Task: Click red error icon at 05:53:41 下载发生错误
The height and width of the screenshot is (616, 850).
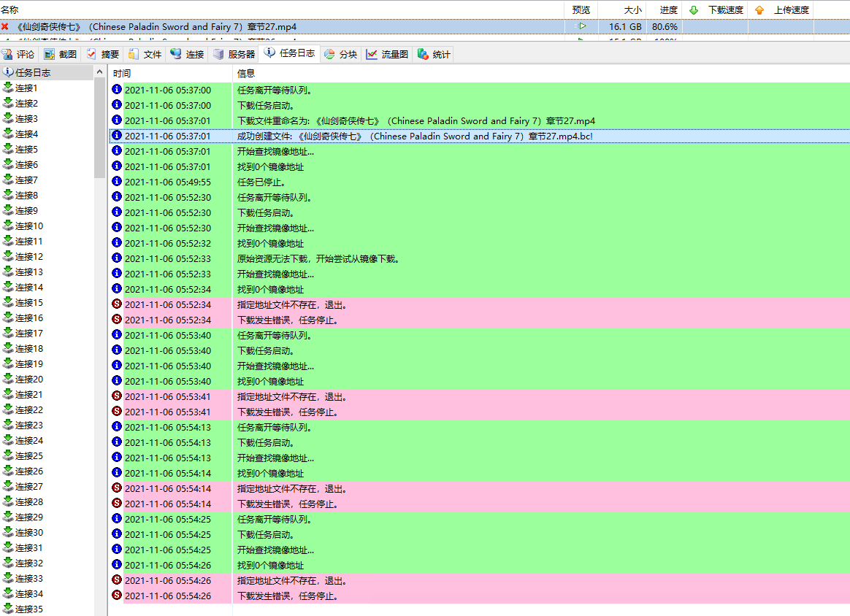Action: pyautogui.click(x=117, y=411)
